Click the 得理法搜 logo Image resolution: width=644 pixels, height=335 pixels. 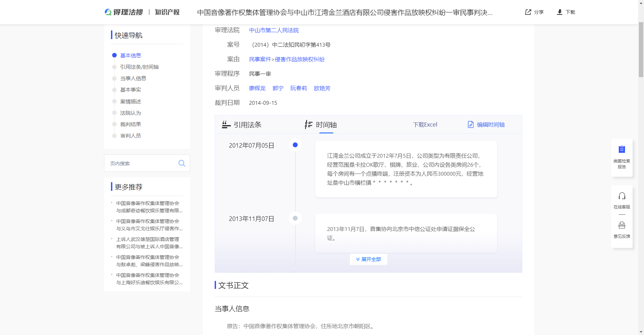tap(124, 12)
